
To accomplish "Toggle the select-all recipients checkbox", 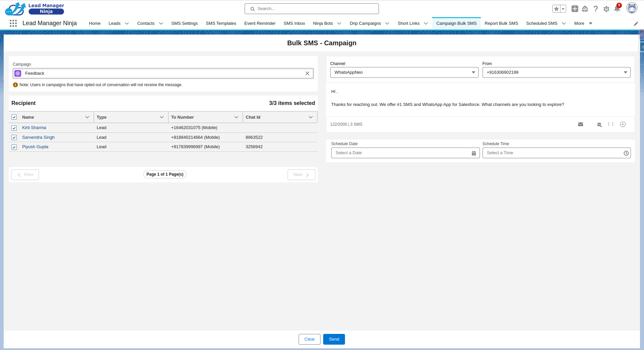I will tap(14, 117).
